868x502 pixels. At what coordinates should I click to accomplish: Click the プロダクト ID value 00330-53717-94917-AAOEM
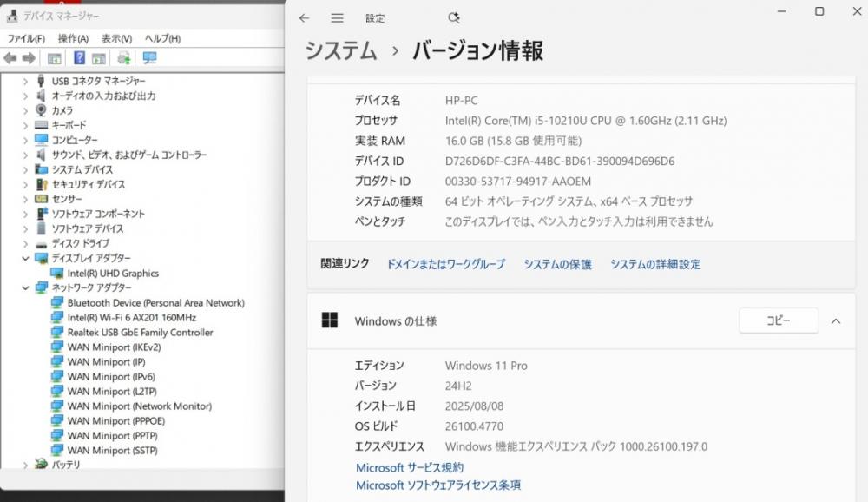[x=517, y=182]
